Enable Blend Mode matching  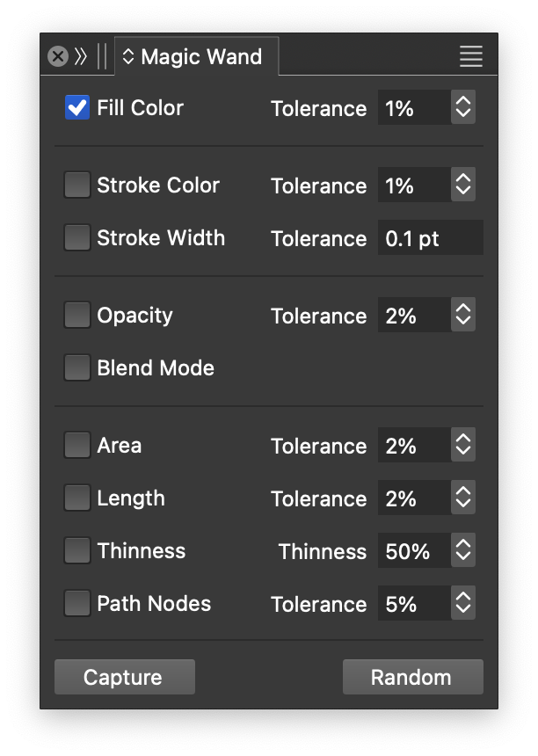click(77, 368)
